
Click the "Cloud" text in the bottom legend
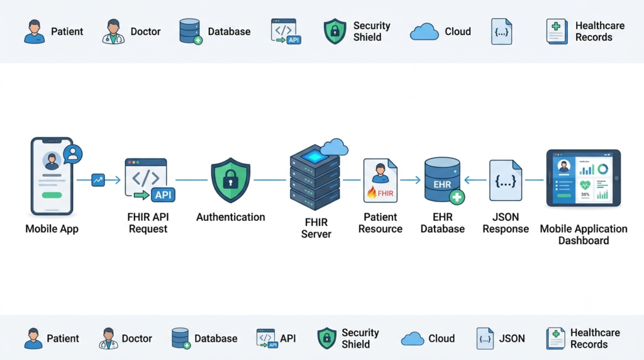tap(441, 339)
